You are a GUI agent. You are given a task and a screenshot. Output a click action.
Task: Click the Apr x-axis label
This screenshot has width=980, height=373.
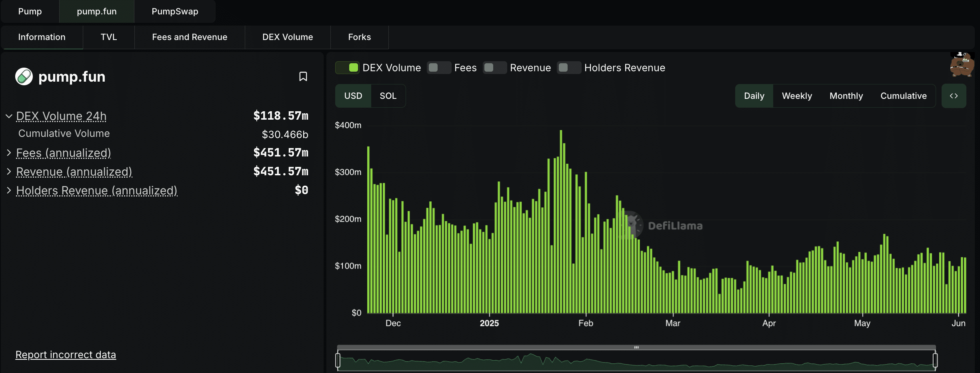tap(769, 323)
